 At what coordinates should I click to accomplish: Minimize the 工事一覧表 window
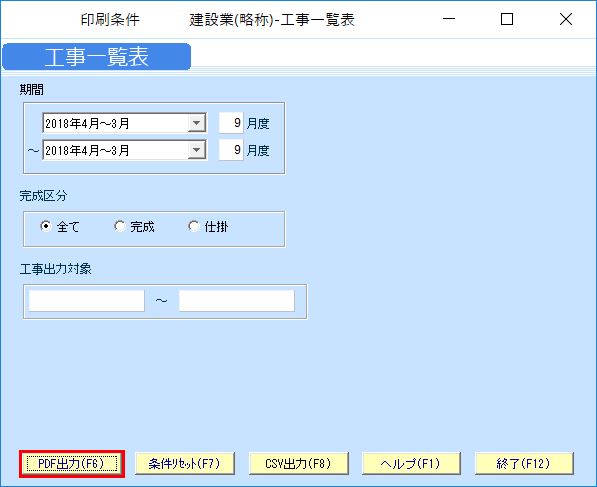tap(449, 19)
